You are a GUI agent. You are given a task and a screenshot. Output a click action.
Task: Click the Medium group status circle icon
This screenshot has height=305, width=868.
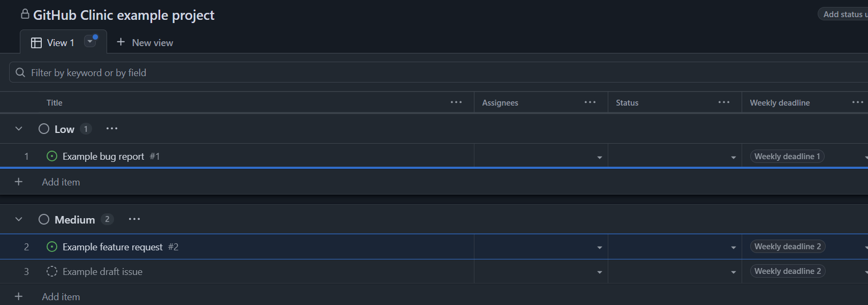[44, 219]
